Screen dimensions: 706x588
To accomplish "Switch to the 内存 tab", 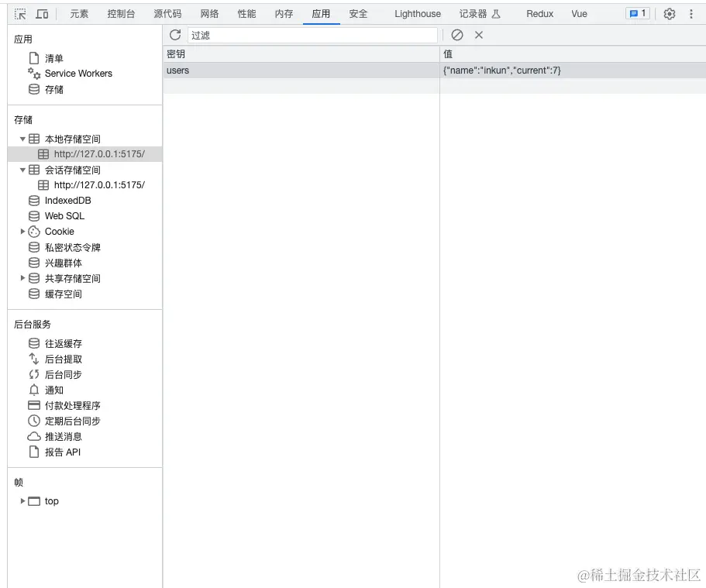I will tap(284, 14).
